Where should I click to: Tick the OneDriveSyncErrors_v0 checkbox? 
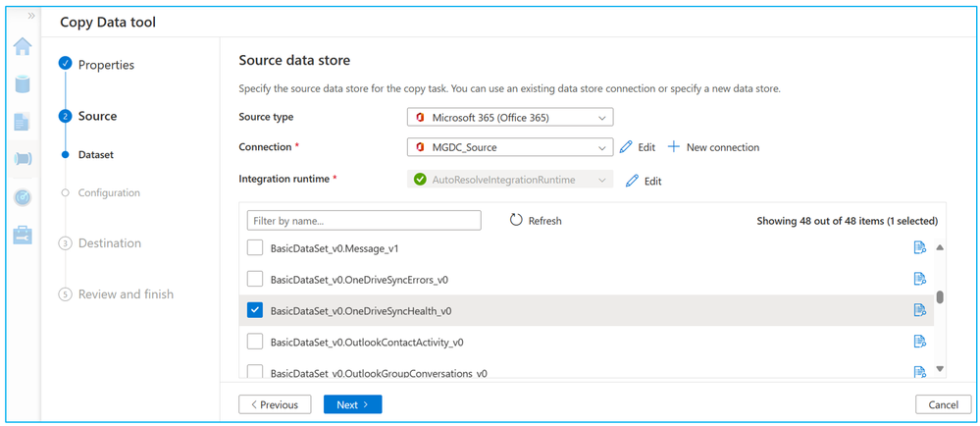click(255, 279)
